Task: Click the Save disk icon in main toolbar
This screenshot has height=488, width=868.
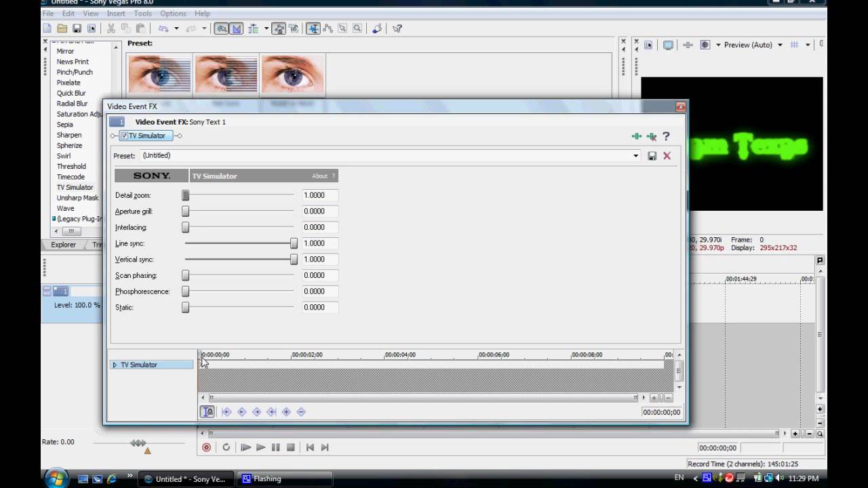Action: pos(77,28)
